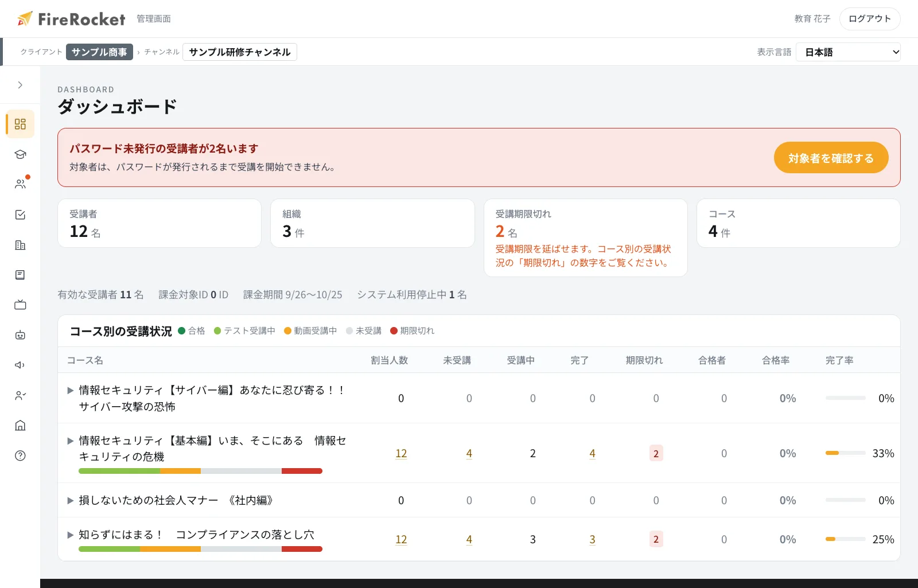Viewport: 918px width, 588px height.
Task: Click expired badge 2 for 基本編 course
Action: [x=656, y=453]
